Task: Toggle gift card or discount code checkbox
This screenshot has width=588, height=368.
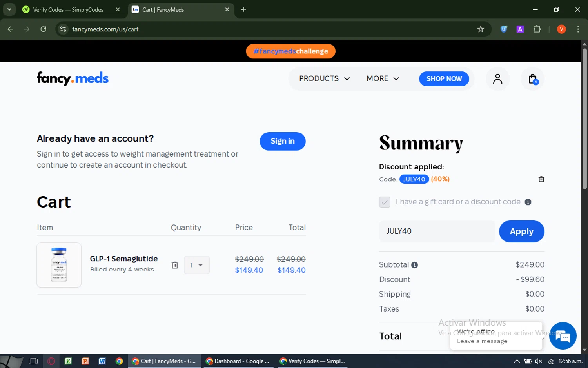Action: coord(385,202)
